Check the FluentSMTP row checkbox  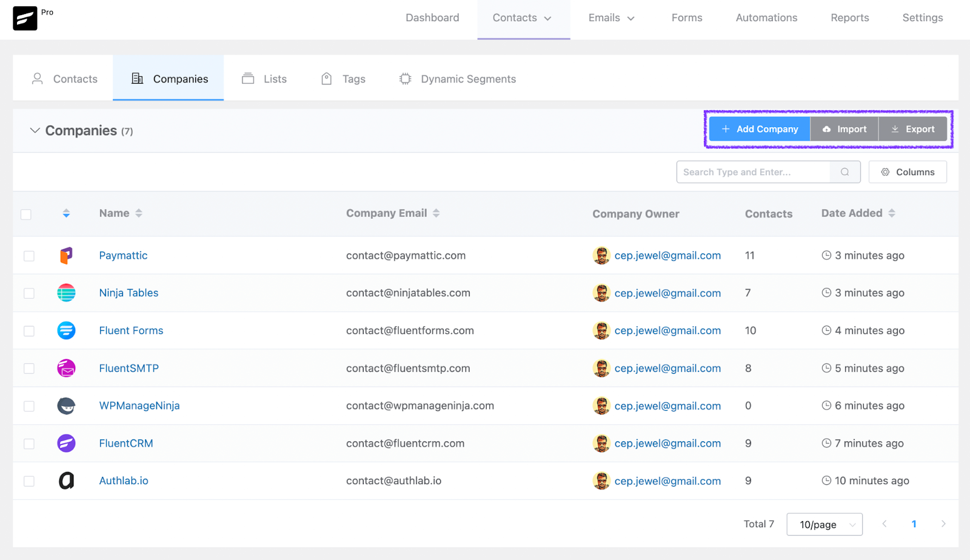click(29, 369)
